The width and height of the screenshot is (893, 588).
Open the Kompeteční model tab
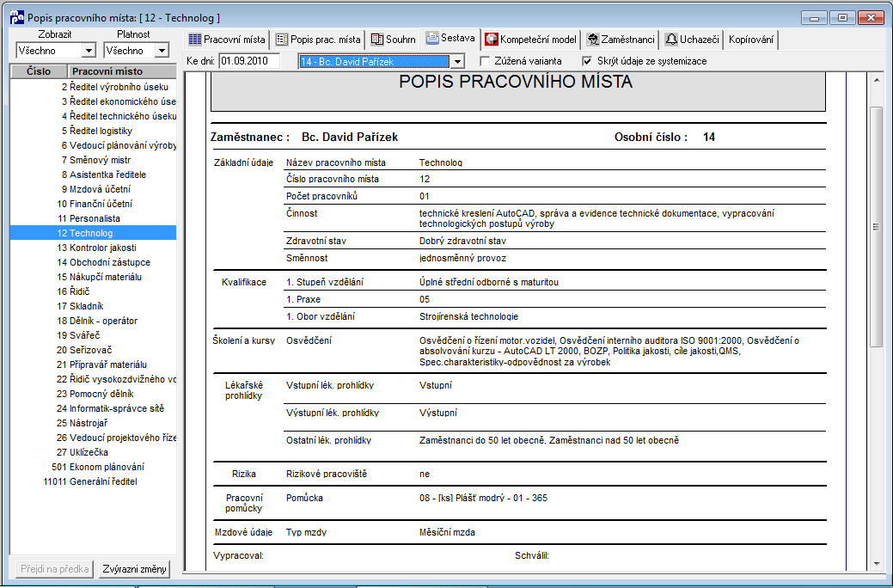tap(531, 40)
